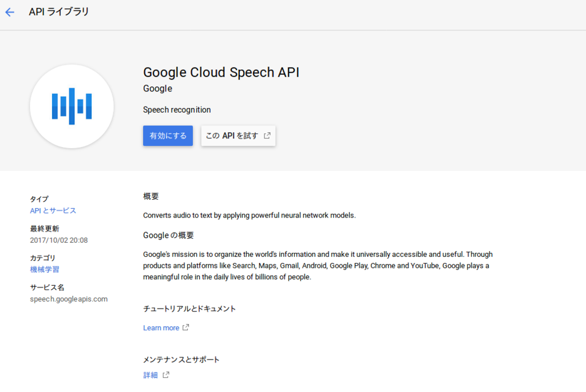Click the Google の概要 section heading
Viewport: 586px width, 392px height.
(168, 235)
